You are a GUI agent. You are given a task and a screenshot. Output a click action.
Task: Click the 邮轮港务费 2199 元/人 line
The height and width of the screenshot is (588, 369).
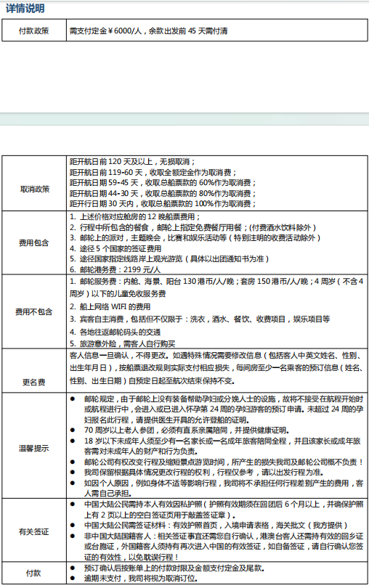click(x=115, y=269)
